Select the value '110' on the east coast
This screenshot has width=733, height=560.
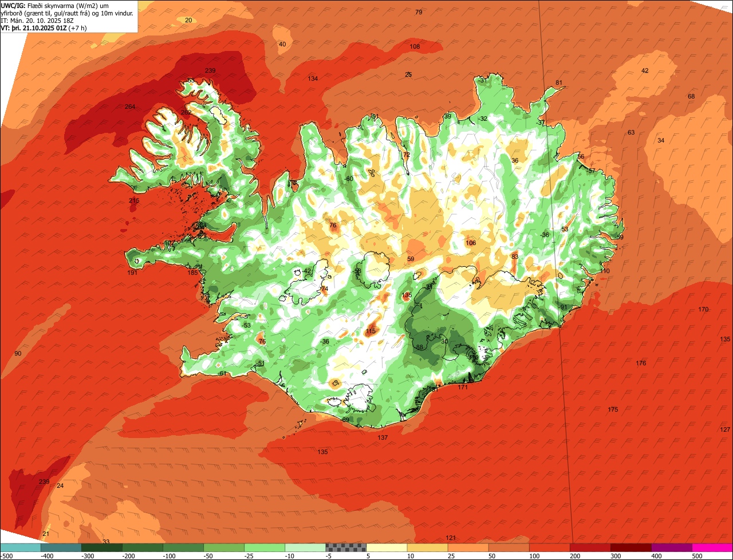[605, 271]
